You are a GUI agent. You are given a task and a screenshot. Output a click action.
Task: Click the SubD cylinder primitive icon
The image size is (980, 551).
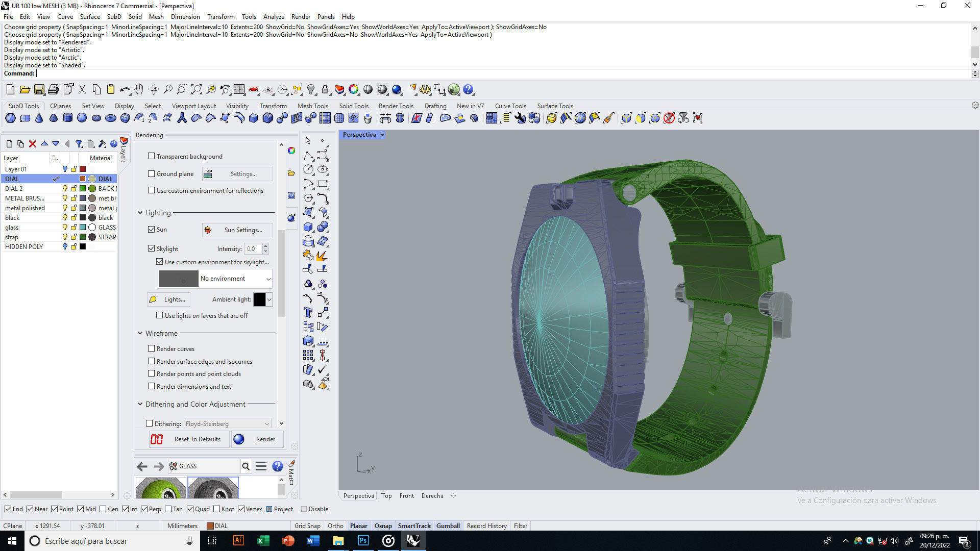67,118
